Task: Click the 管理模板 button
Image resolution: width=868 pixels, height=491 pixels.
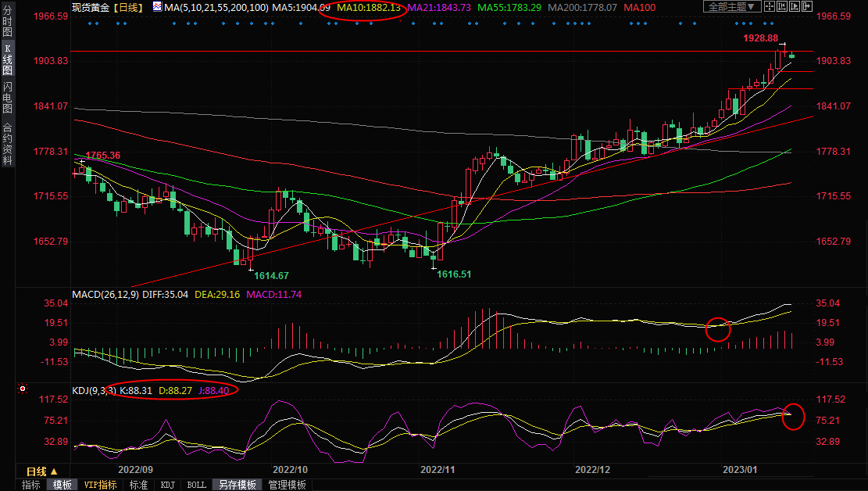Action: tap(287, 485)
